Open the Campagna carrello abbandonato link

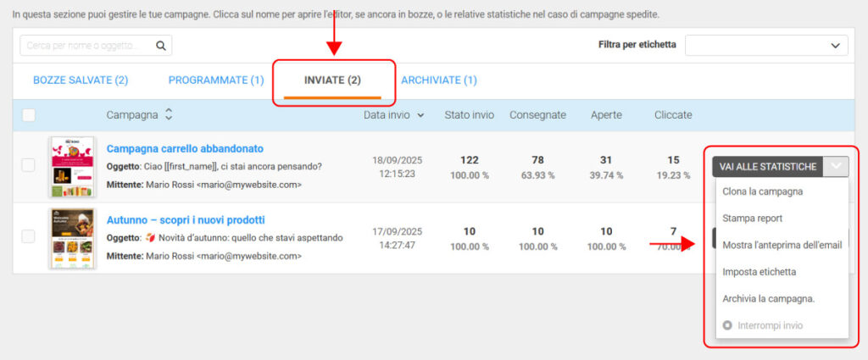tap(185, 148)
